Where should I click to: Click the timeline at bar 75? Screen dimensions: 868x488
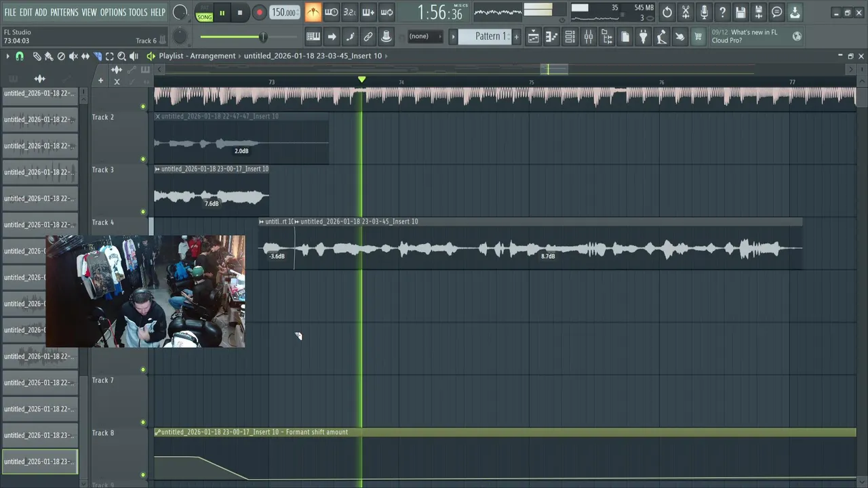pos(531,82)
